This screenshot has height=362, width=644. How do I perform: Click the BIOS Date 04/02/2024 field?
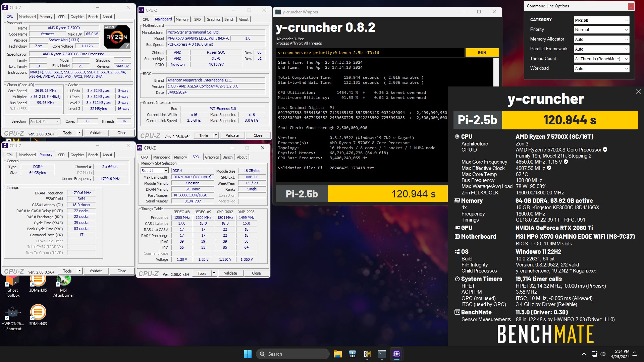(216, 92)
